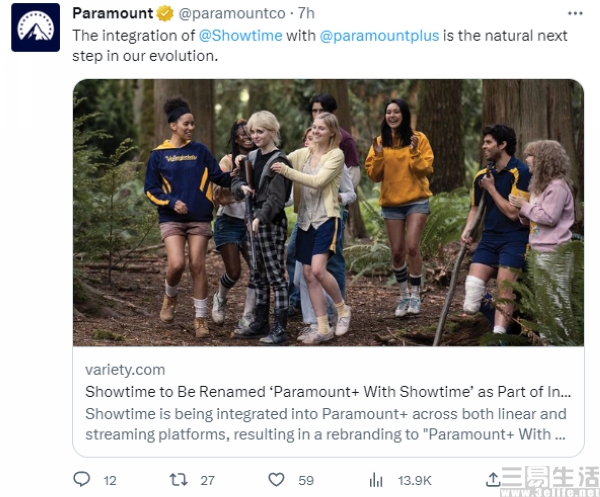Like the tweet with heart icon

point(276,480)
